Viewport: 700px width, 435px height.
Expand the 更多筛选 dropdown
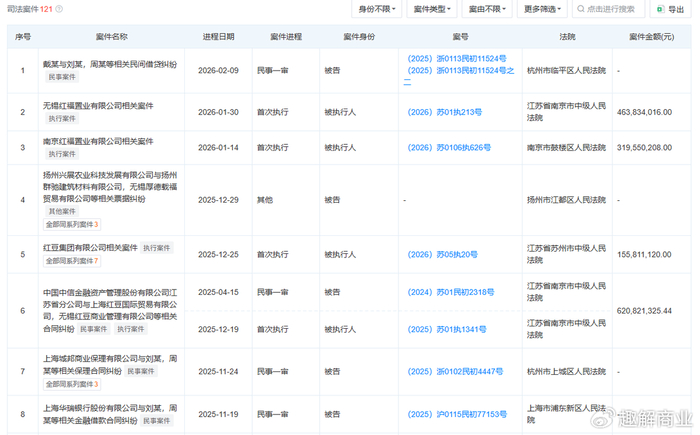542,9
